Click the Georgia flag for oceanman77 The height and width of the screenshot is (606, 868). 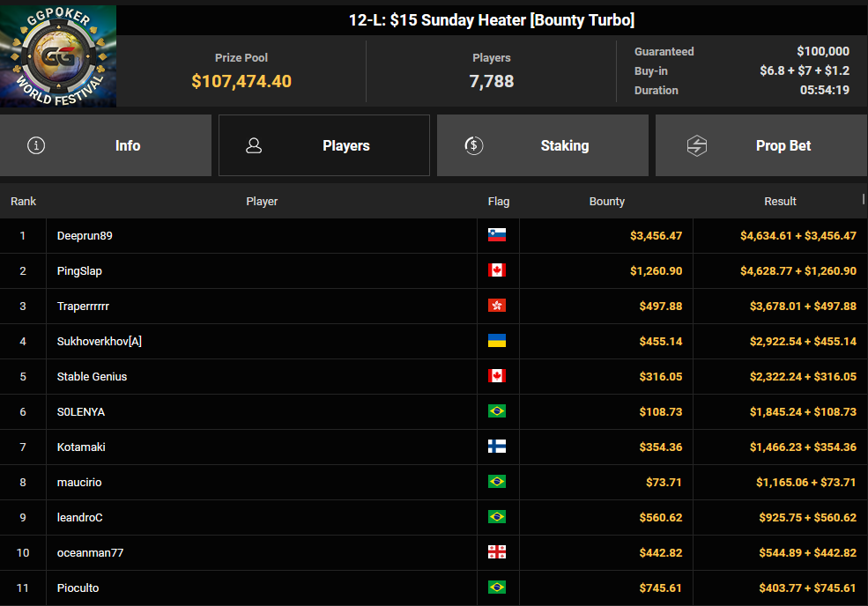click(496, 552)
